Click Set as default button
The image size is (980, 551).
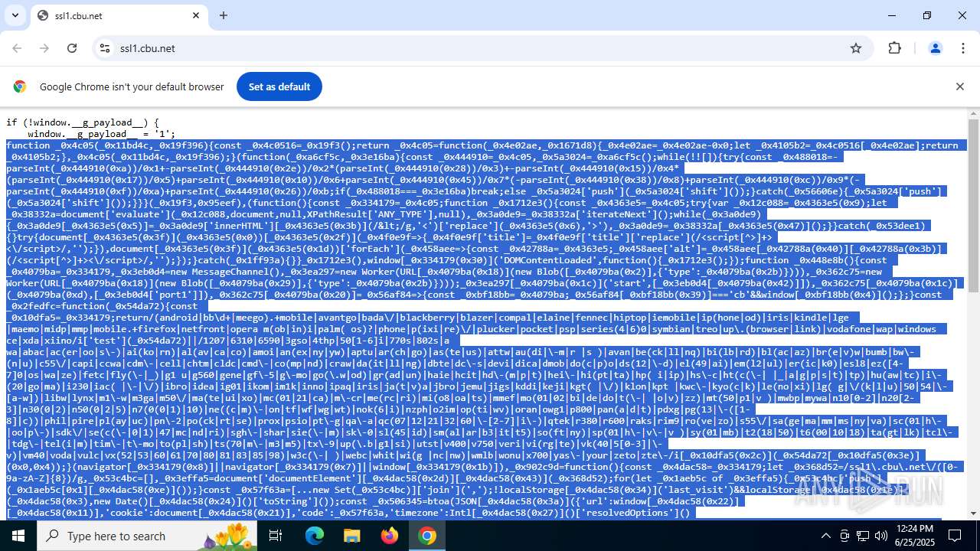(279, 86)
